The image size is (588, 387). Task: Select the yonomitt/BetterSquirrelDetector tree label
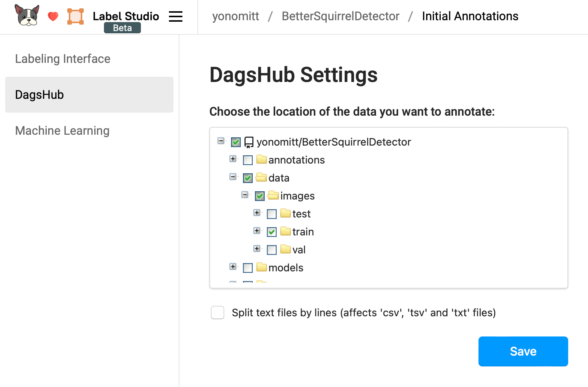333,142
